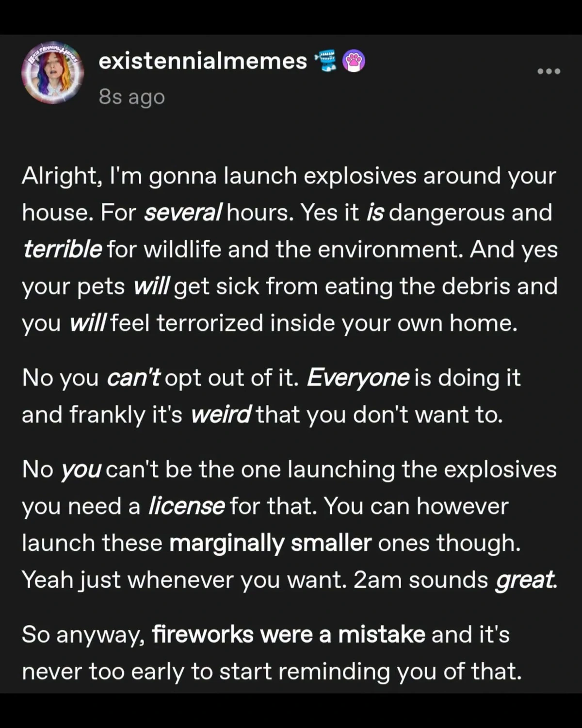Click the italic word 'license'
Viewport: 582px width, 728px height.
coord(186,506)
